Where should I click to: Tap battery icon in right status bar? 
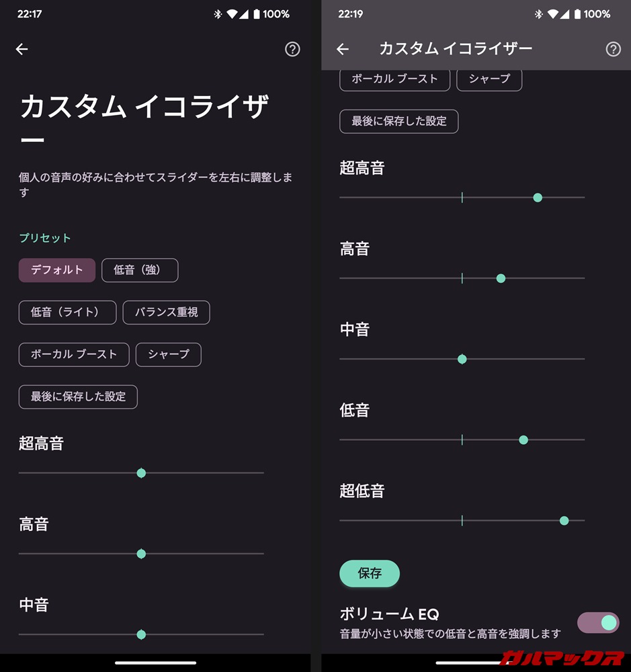[x=577, y=14]
